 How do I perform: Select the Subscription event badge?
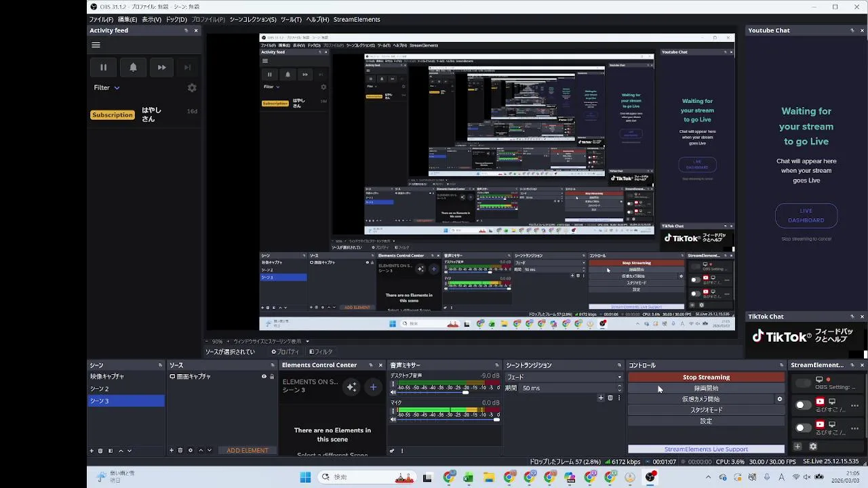(113, 115)
